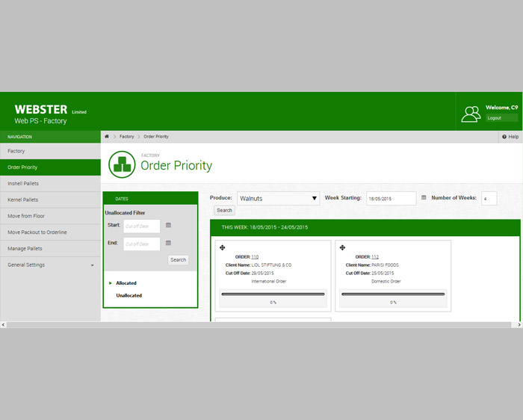Open the Help link
This screenshot has width=523, height=420.
tap(510, 137)
